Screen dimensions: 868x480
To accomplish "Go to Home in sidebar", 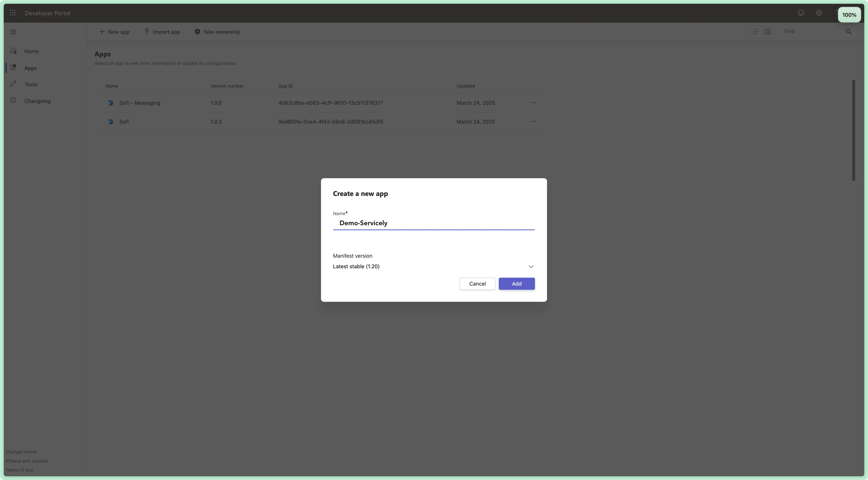I will [x=32, y=51].
